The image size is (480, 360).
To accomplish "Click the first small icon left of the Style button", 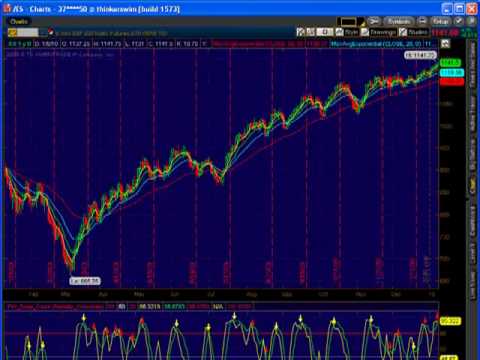I will click(300, 32).
